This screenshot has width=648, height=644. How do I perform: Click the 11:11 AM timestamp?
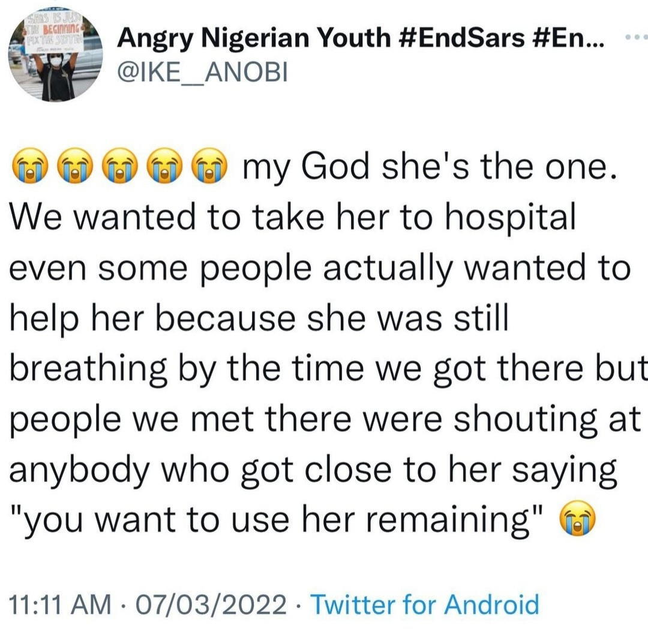point(59,603)
